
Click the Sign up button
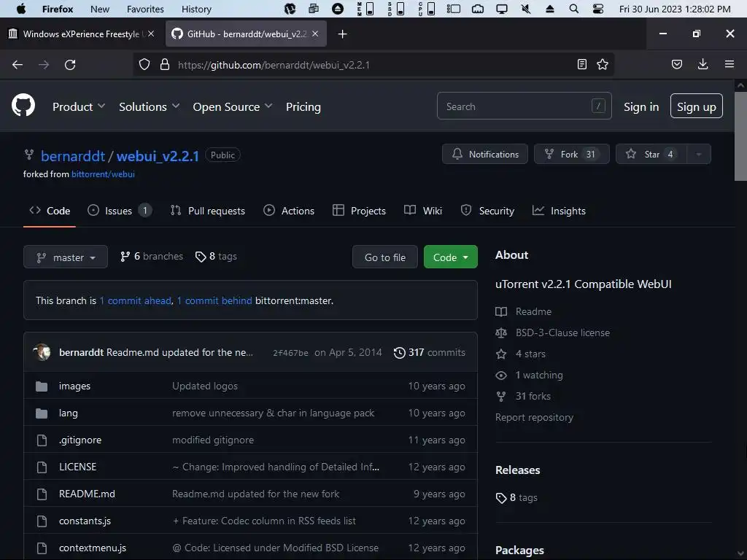[697, 106]
